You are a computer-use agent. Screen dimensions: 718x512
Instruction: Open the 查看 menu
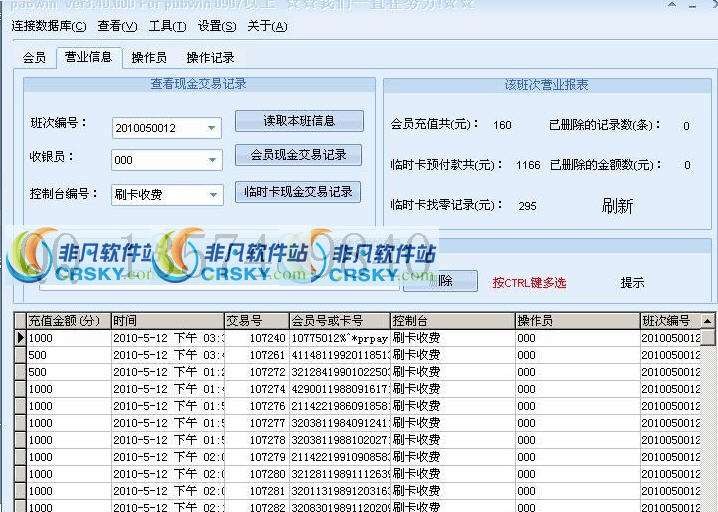click(116, 26)
